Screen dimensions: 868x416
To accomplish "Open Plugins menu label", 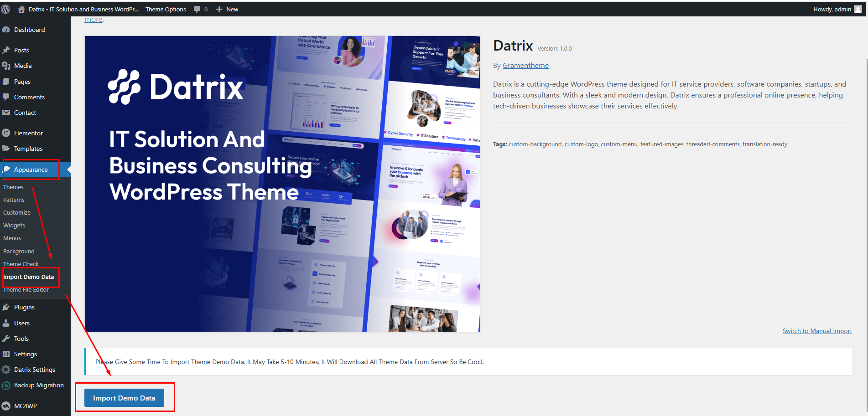I will [x=24, y=307].
